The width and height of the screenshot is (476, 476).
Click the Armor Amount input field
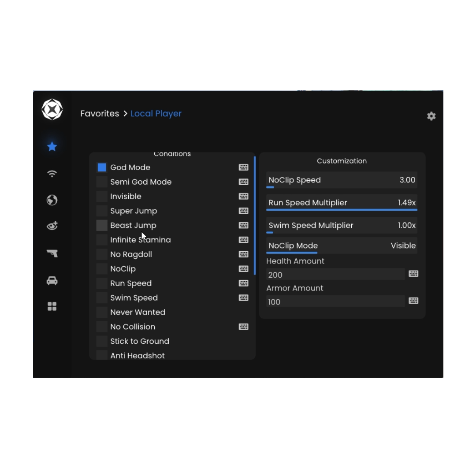coord(335,302)
